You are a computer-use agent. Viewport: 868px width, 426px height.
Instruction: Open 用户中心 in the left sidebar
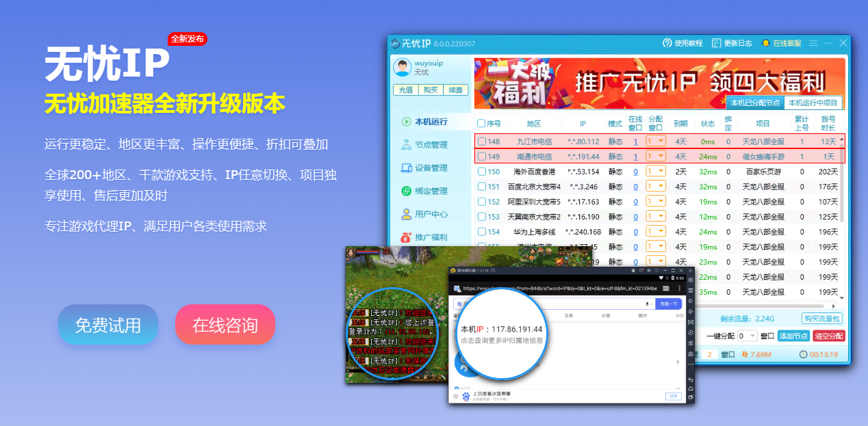(x=424, y=214)
